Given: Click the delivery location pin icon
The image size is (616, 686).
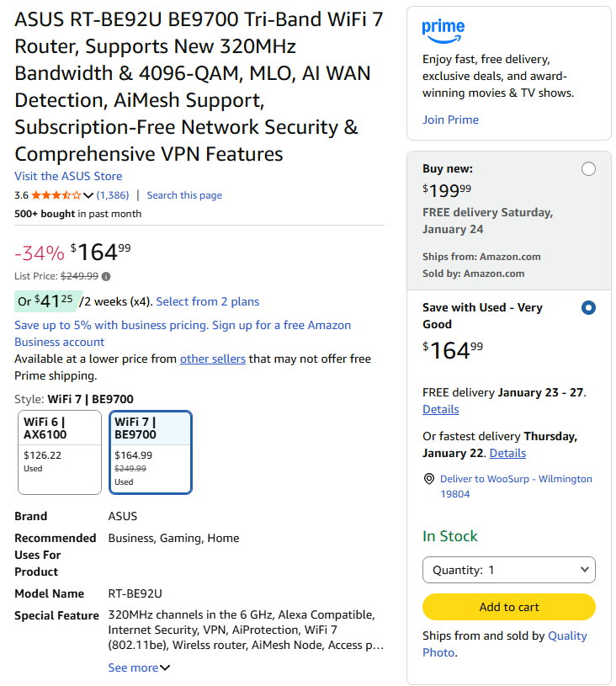Looking at the screenshot, I should [429, 479].
